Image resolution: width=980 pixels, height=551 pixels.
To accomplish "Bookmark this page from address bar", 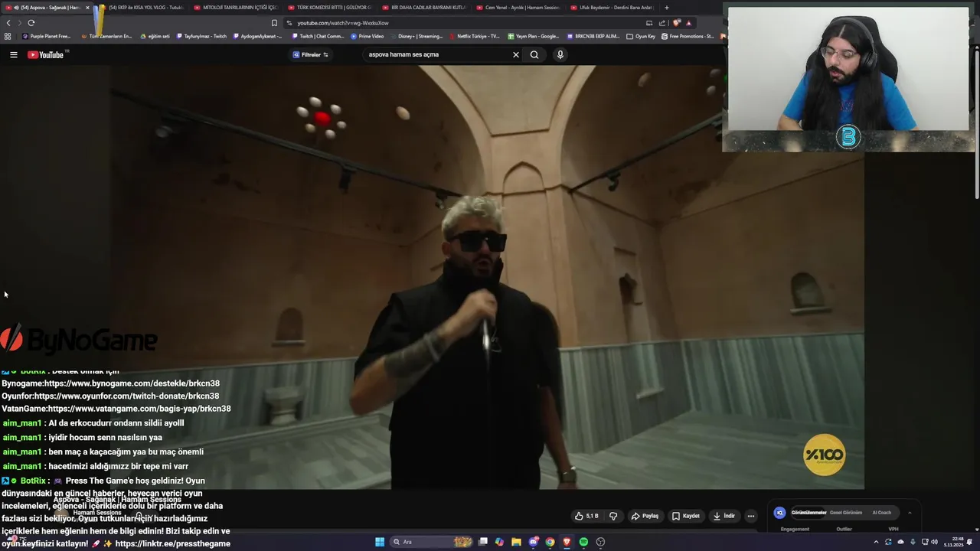I will coord(274,23).
